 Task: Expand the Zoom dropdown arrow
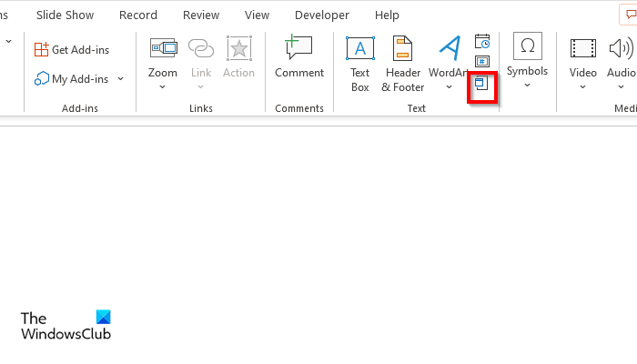coord(163,87)
